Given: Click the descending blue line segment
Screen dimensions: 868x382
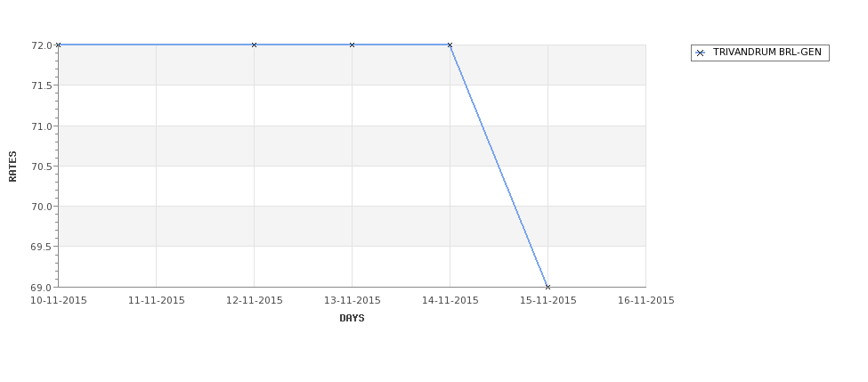Looking at the screenshot, I should pos(499,167).
